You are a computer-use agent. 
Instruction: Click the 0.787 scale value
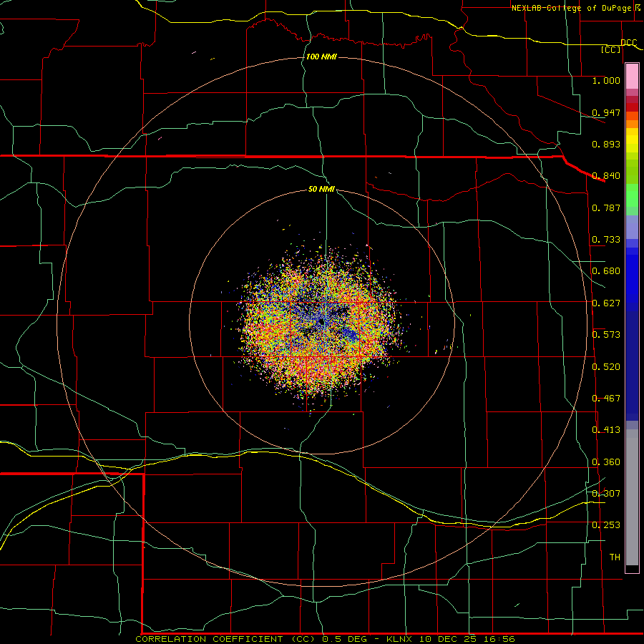[x=606, y=208]
